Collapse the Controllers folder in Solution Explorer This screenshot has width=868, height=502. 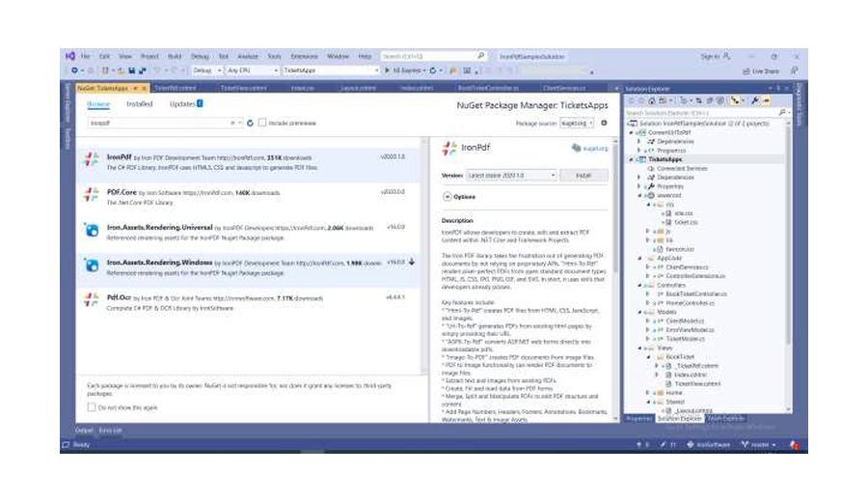640,285
